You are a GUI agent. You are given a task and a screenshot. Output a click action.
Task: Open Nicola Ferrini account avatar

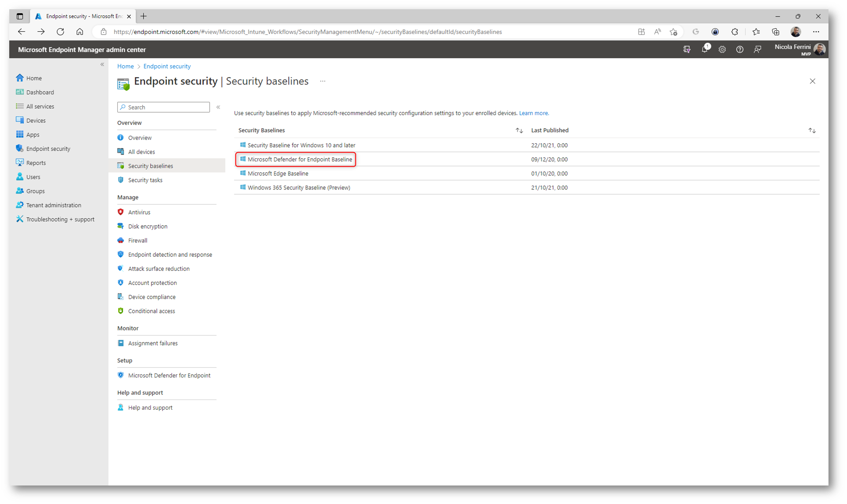coord(820,49)
